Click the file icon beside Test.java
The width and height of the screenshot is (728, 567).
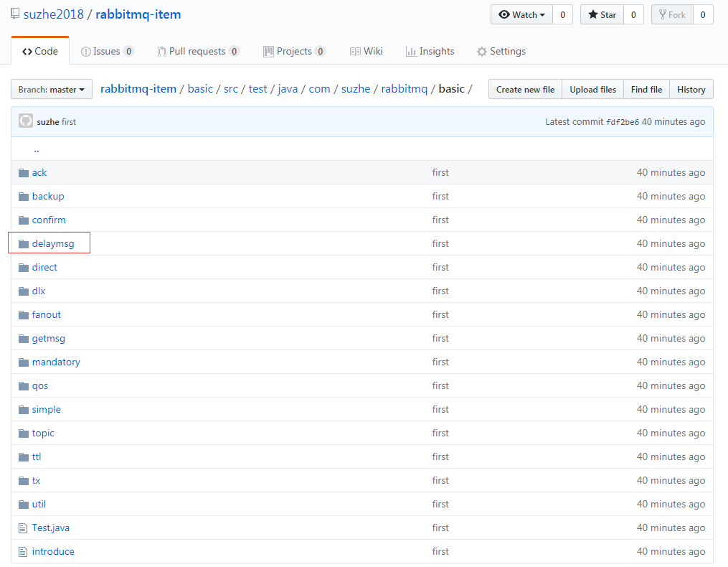coord(23,528)
